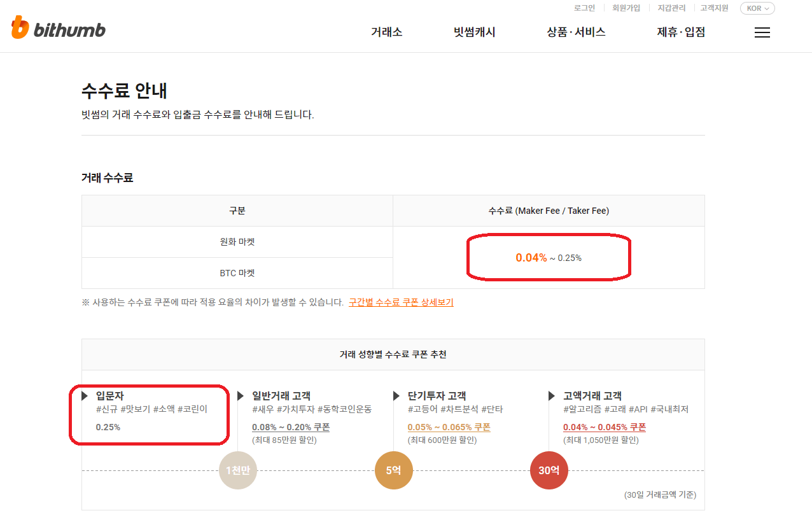Screen dimensions: 812x513
Task: Open the 거래소 menu
Action: pos(387,32)
